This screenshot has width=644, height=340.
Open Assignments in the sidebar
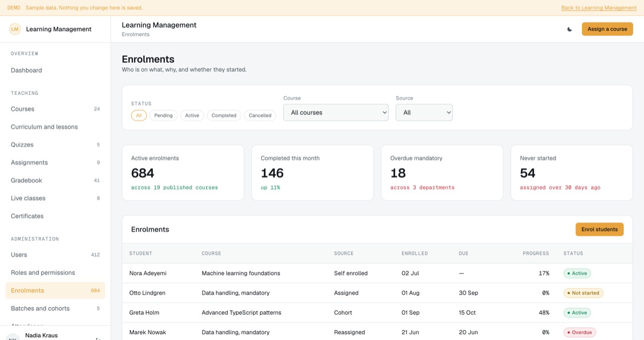(55, 162)
